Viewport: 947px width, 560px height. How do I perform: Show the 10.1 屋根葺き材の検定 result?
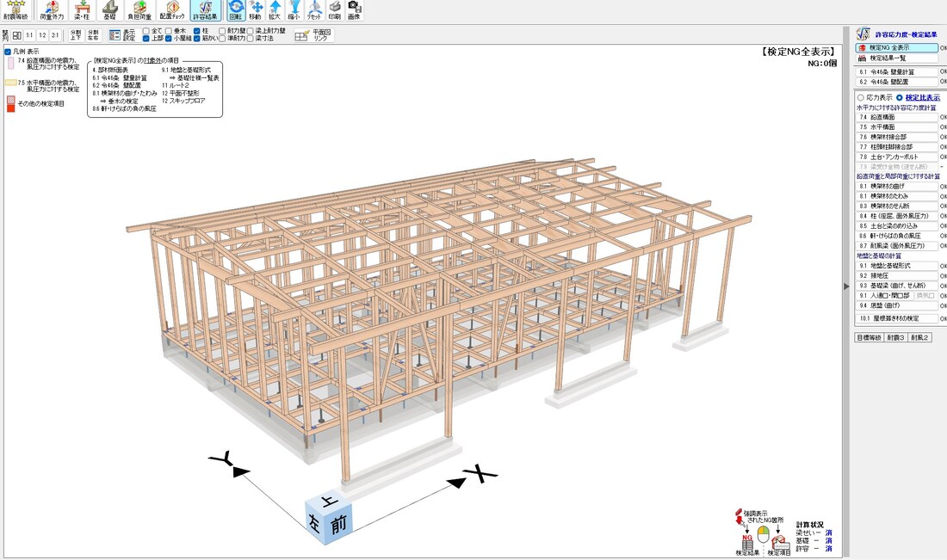click(x=897, y=318)
